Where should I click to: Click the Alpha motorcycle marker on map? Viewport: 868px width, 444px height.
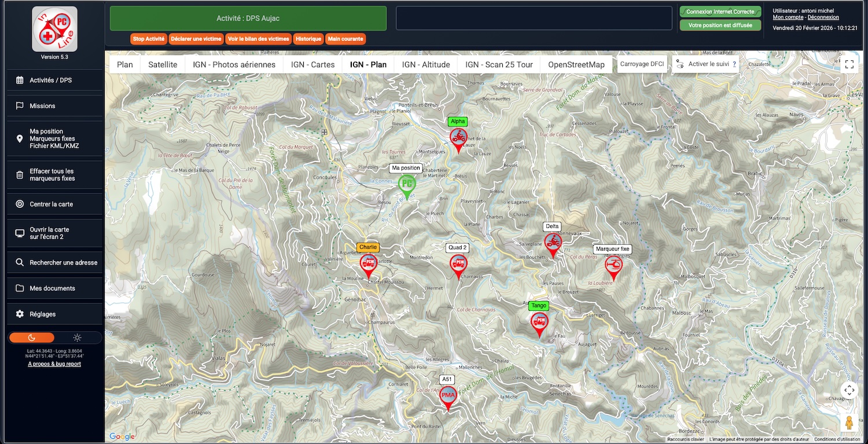pyautogui.click(x=458, y=138)
